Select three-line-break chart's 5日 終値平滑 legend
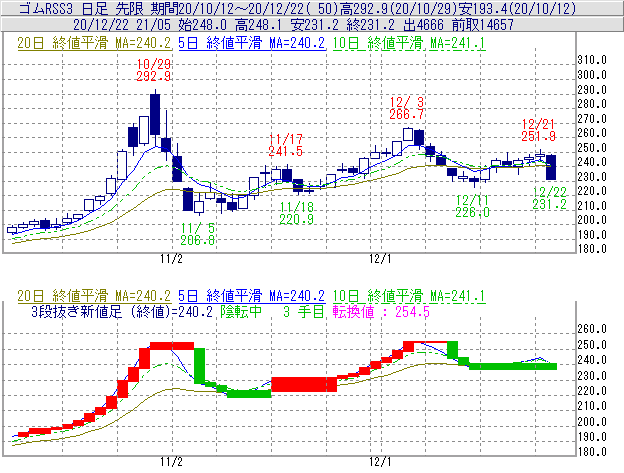Screen dimensions: 624x473 (252, 296)
